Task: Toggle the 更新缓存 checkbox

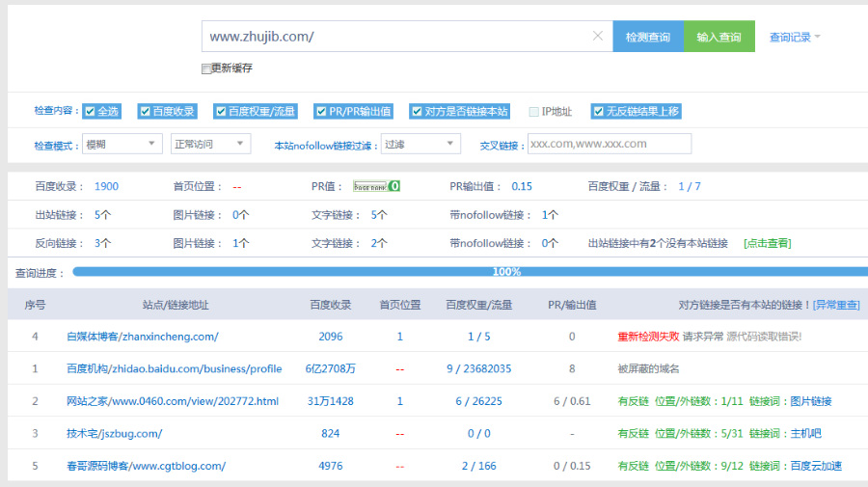Action: 206,68
